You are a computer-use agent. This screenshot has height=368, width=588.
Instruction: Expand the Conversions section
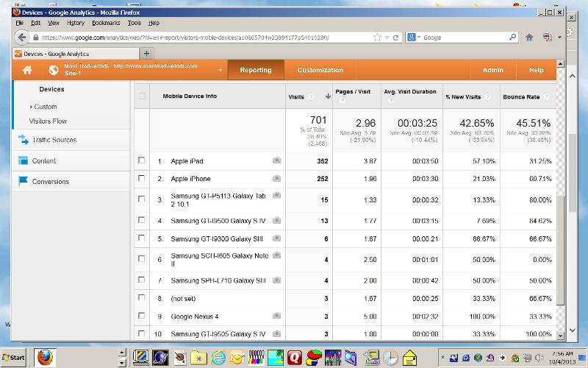point(51,181)
